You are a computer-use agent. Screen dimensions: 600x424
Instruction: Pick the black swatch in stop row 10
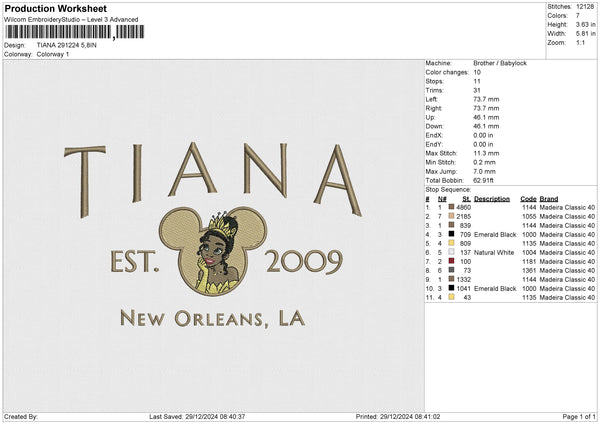452,288
